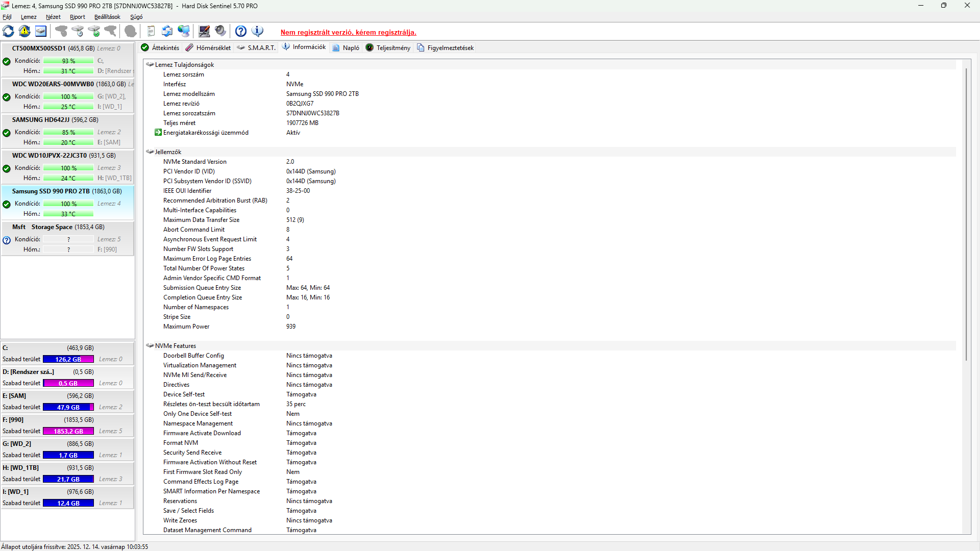Select the CT500MX500SSD1 disk entry

39,48
